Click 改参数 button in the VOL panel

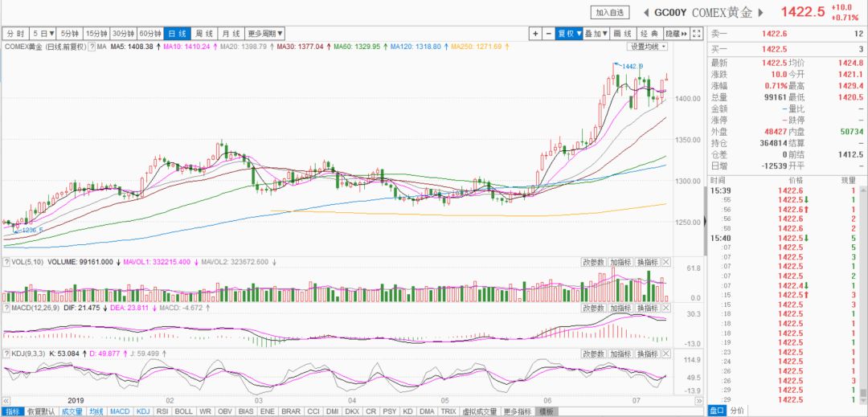tap(593, 263)
